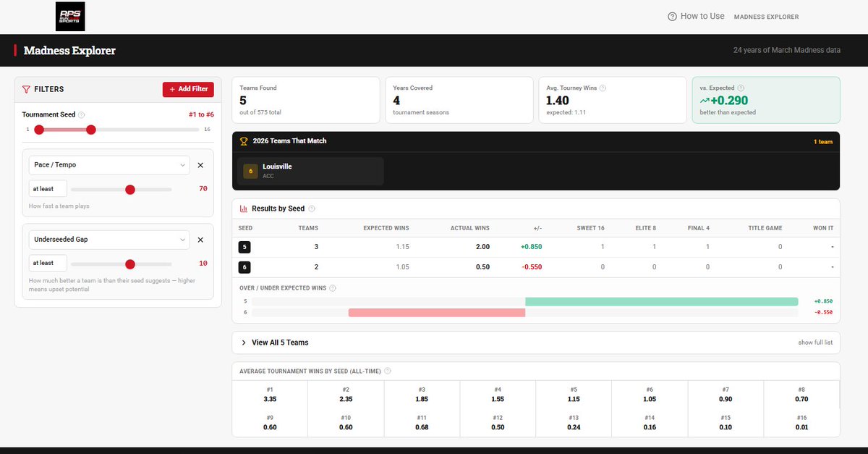The width and height of the screenshot is (868, 454).
Task: Click the #11 seed 0.68 average cell
Action: click(x=422, y=423)
